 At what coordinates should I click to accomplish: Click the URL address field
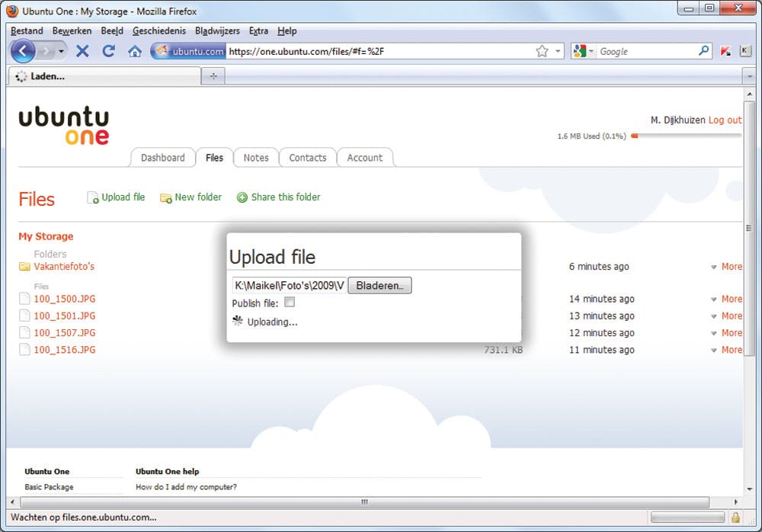click(x=379, y=51)
